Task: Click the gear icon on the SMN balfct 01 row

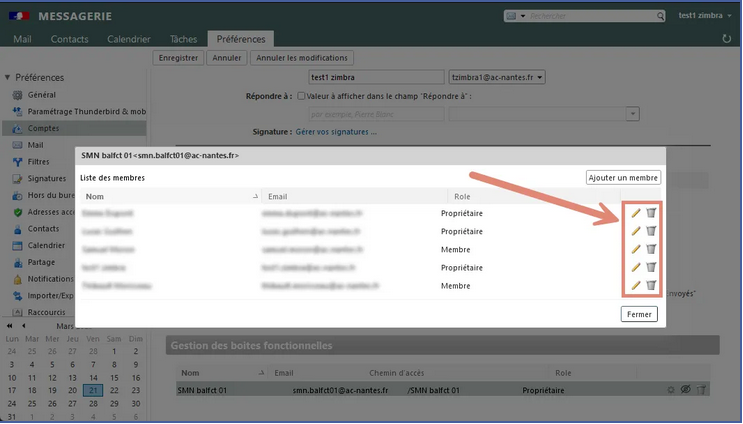Action: click(670, 390)
